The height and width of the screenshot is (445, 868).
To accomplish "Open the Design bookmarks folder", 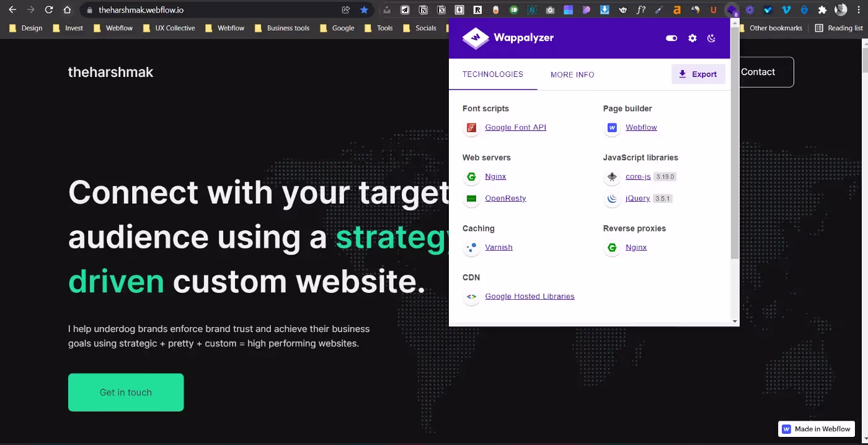I will 25,28.
